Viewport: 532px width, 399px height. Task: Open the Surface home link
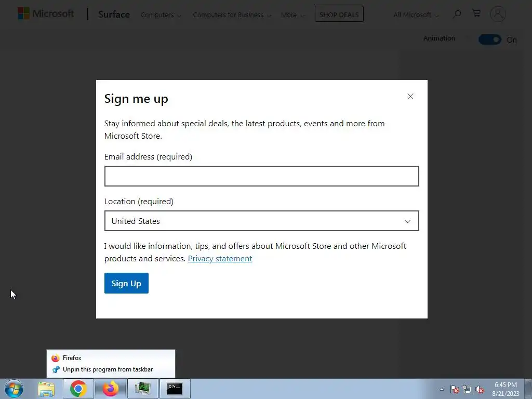point(114,15)
